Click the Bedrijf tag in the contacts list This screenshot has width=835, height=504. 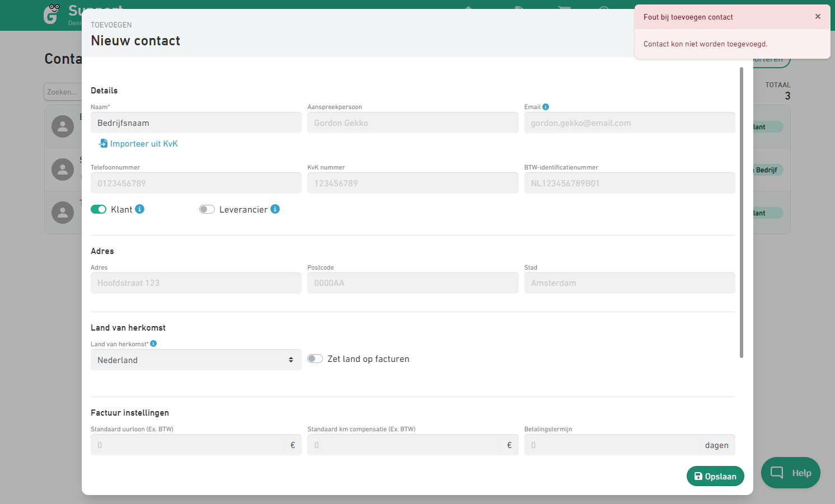pyautogui.click(x=767, y=170)
